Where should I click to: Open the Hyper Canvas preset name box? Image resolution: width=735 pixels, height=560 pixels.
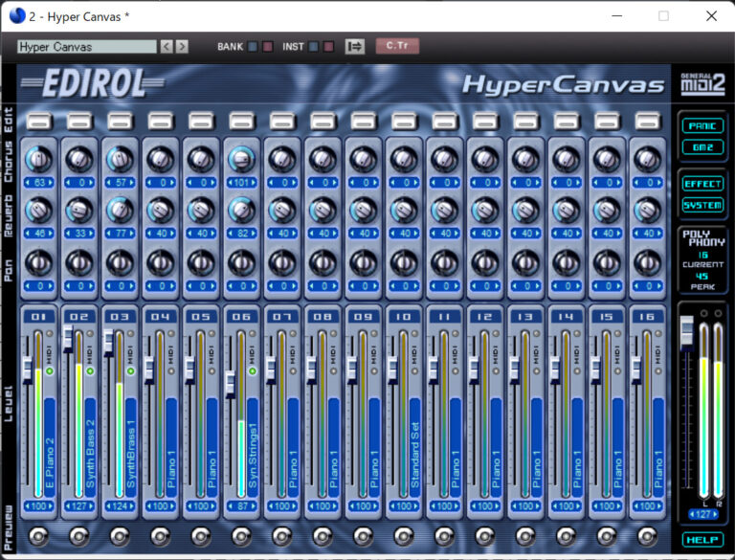pos(86,46)
